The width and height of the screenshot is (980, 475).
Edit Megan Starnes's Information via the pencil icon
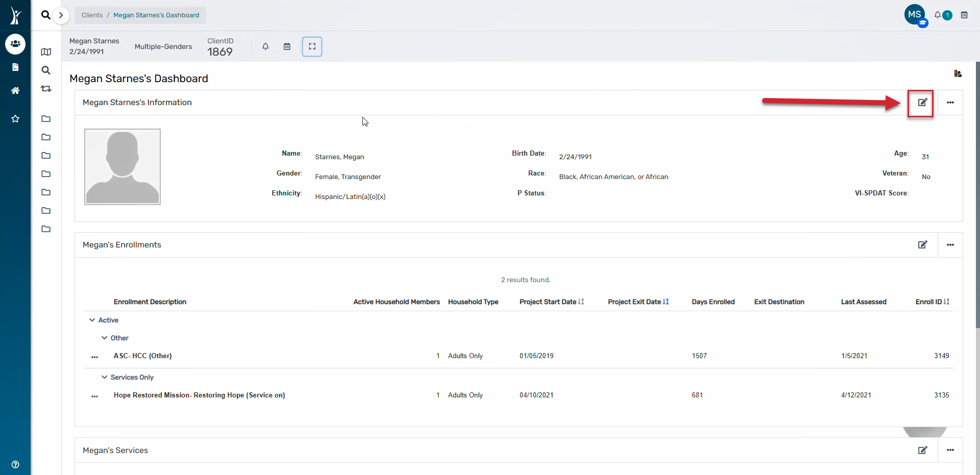(x=922, y=103)
